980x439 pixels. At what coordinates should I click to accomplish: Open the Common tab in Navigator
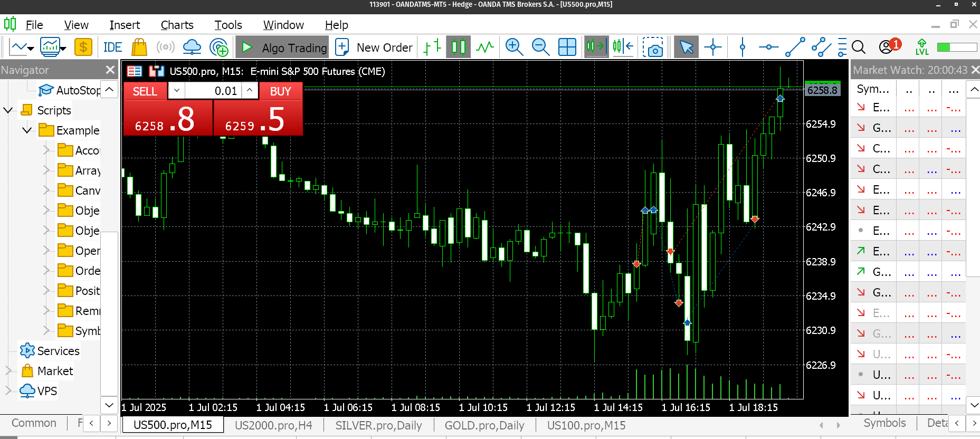tap(34, 423)
